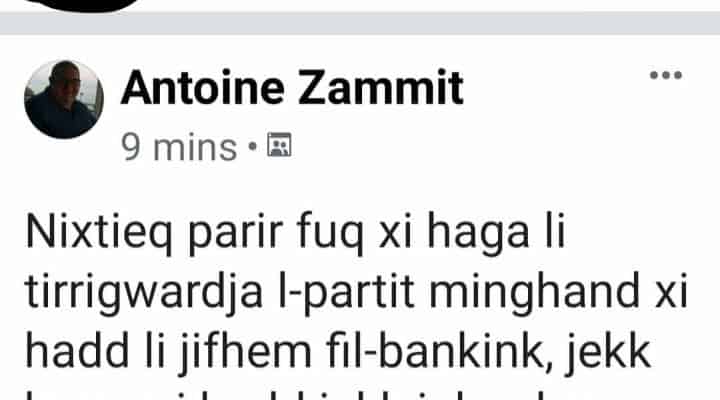Click the word 'l-partit' in the post
The height and width of the screenshot is (400, 720).
tap(346, 292)
